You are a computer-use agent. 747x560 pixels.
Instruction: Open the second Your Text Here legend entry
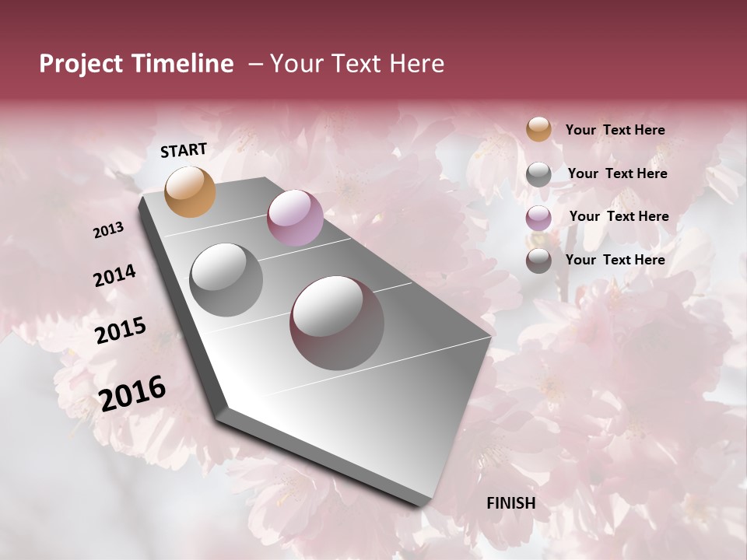click(618, 173)
